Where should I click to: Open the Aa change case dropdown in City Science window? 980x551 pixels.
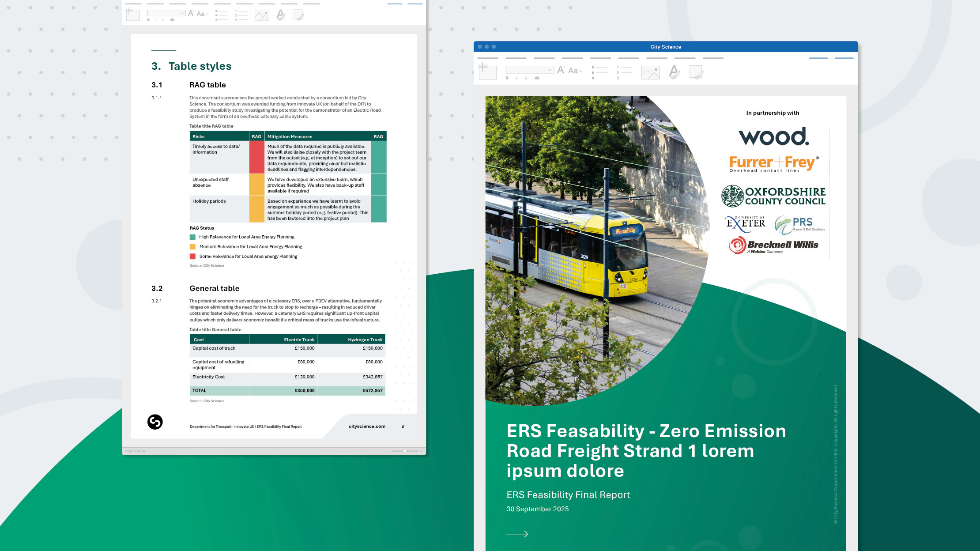pos(575,71)
